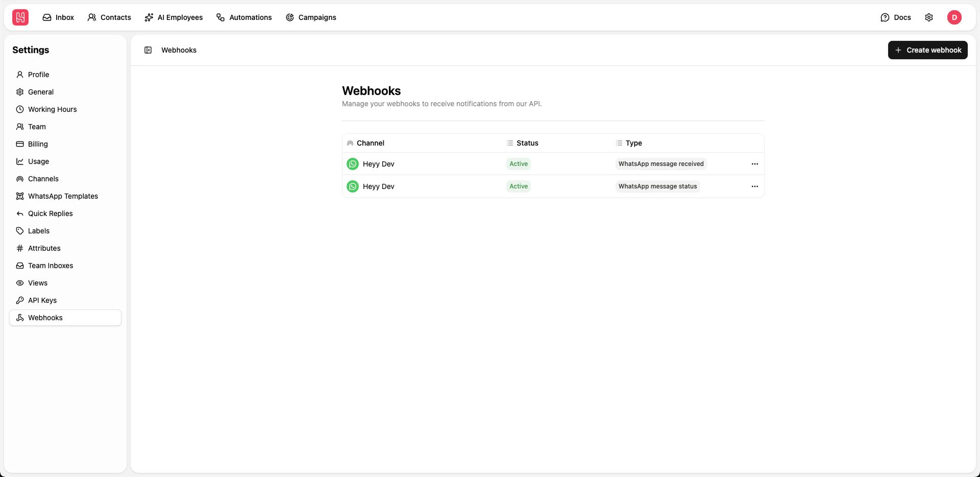This screenshot has height=477, width=980.
Task: Select Quick Replies in sidebar
Action: (x=65, y=213)
